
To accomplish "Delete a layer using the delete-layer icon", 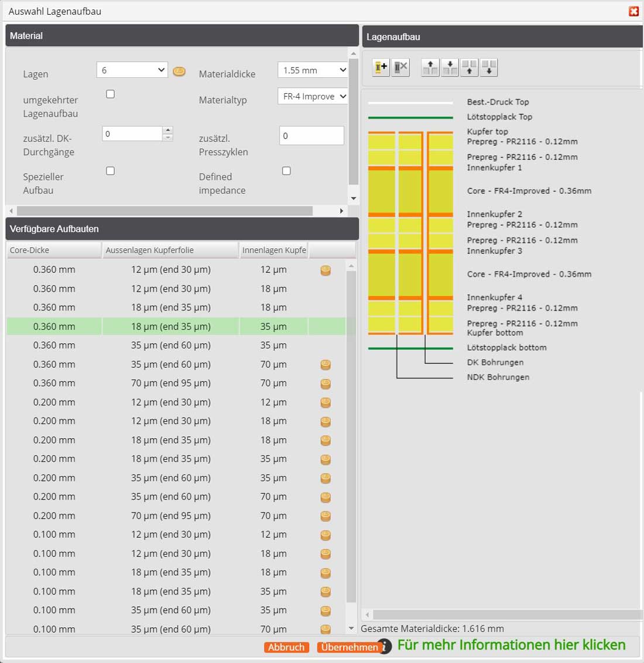I will [x=400, y=67].
